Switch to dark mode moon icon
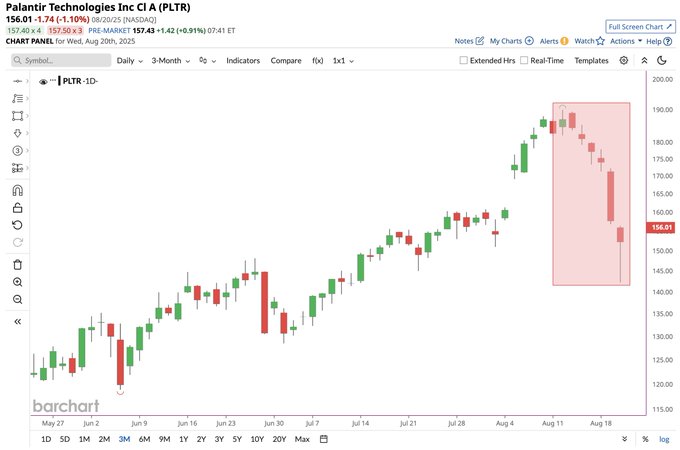 pos(662,60)
